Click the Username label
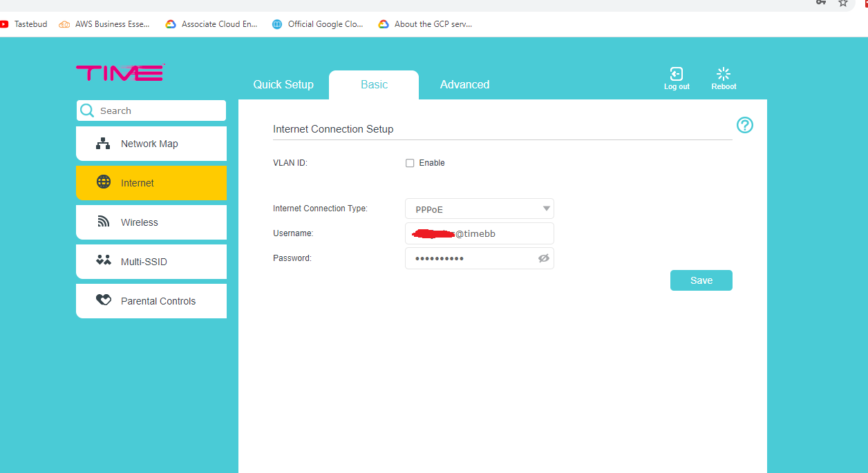868x473 pixels. point(293,233)
